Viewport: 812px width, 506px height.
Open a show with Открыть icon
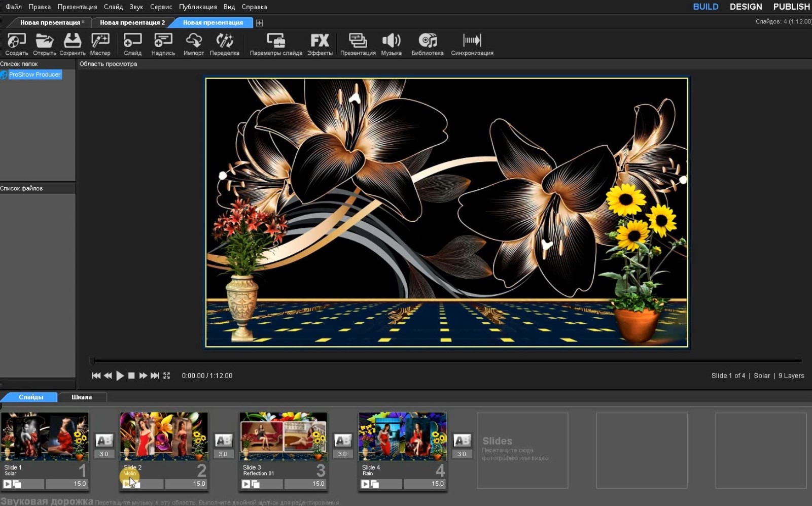45,44
